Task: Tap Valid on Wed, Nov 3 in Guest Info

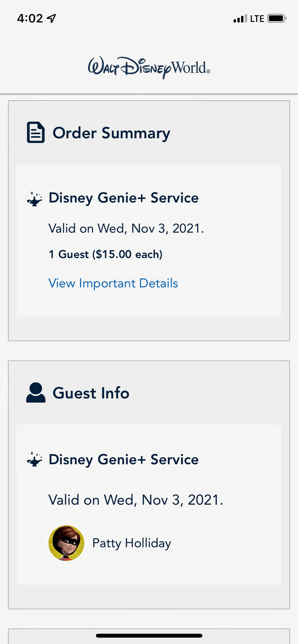Action: [x=136, y=500]
